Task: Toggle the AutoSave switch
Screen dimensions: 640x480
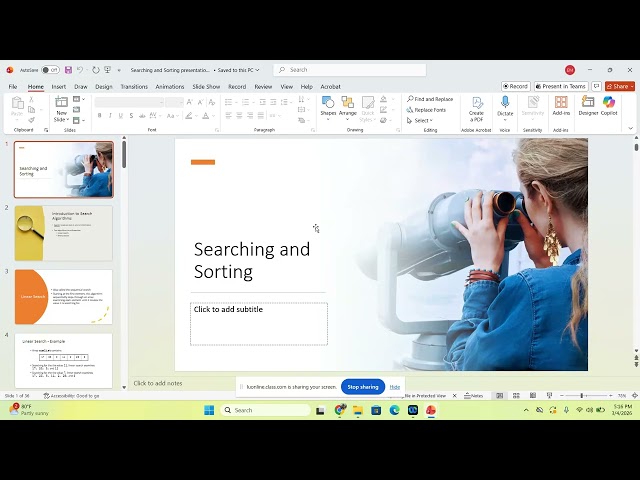Action: (50, 70)
